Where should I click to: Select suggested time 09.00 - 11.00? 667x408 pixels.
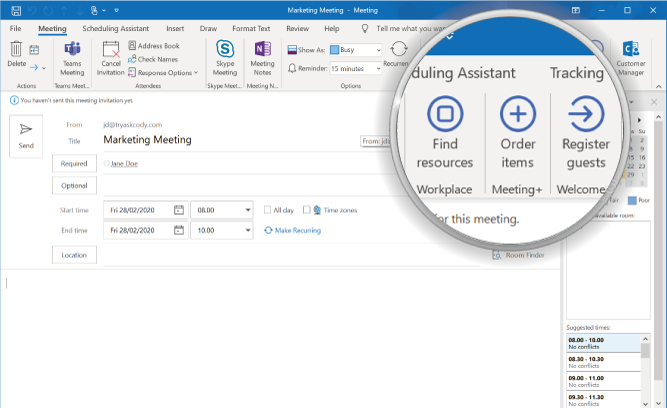tap(603, 381)
